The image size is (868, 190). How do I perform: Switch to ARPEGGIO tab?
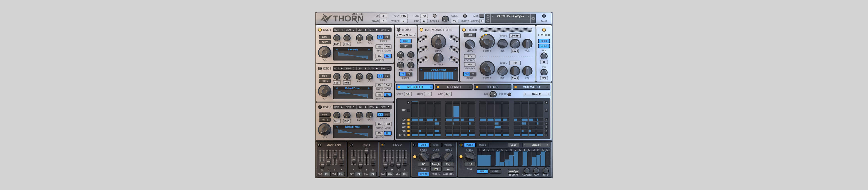pos(453,87)
